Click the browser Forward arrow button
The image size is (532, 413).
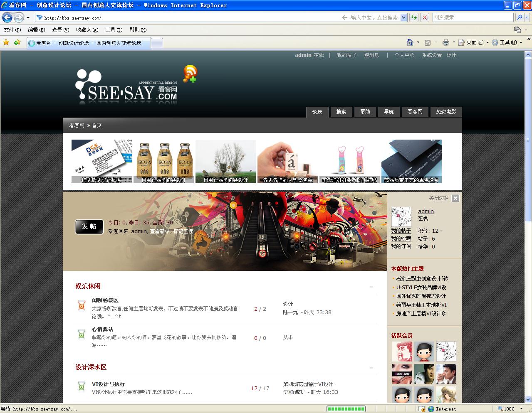coord(19,17)
